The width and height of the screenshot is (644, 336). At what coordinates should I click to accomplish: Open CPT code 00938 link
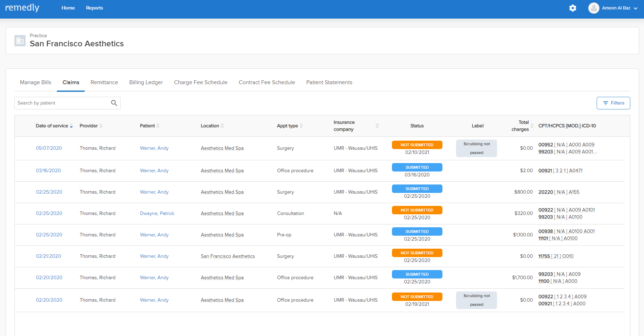pos(566,231)
